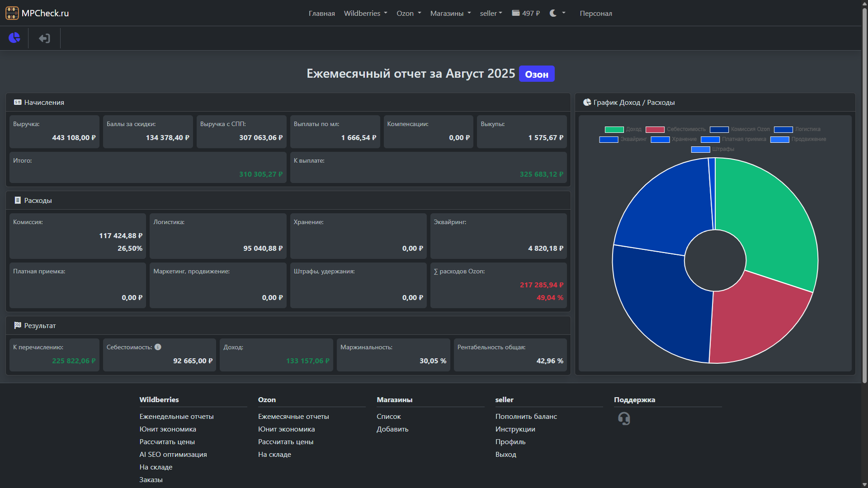Toggle Хранение legend entry
This screenshot has height=488, width=868.
[674, 139]
